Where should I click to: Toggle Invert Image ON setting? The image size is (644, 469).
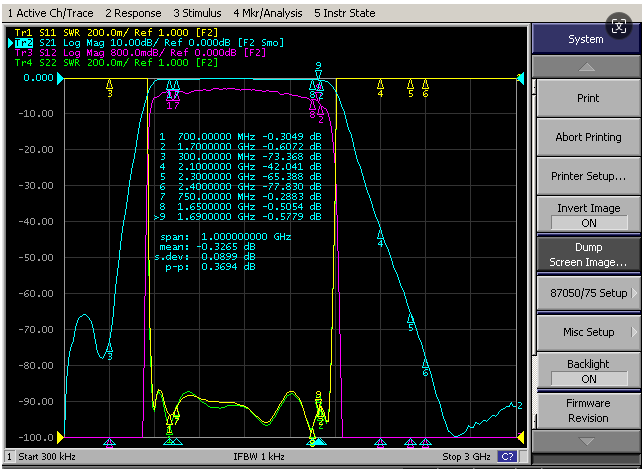pos(588,215)
